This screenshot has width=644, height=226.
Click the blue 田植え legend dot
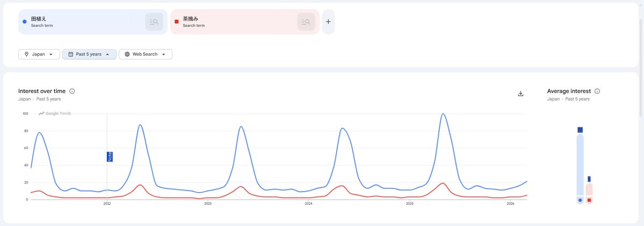[580, 200]
